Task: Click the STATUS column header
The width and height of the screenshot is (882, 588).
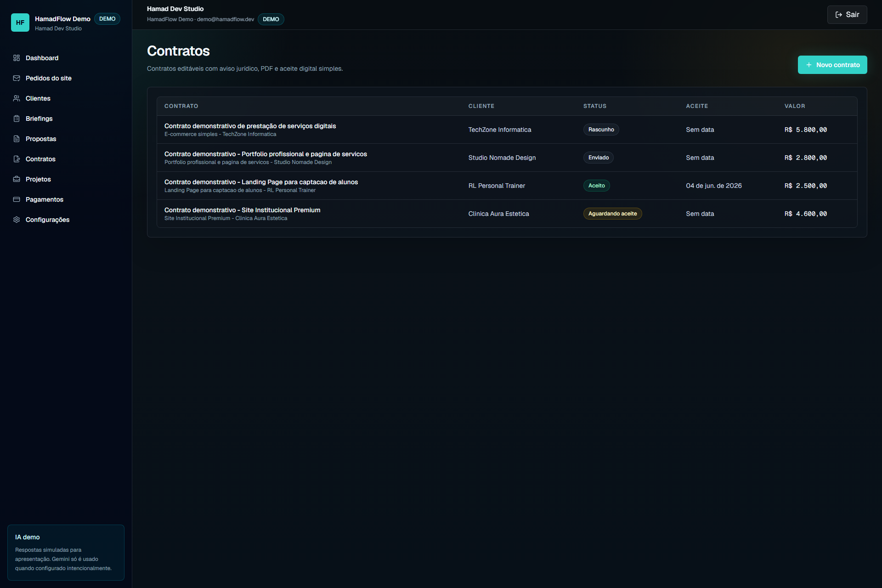Action: pyautogui.click(x=594, y=106)
